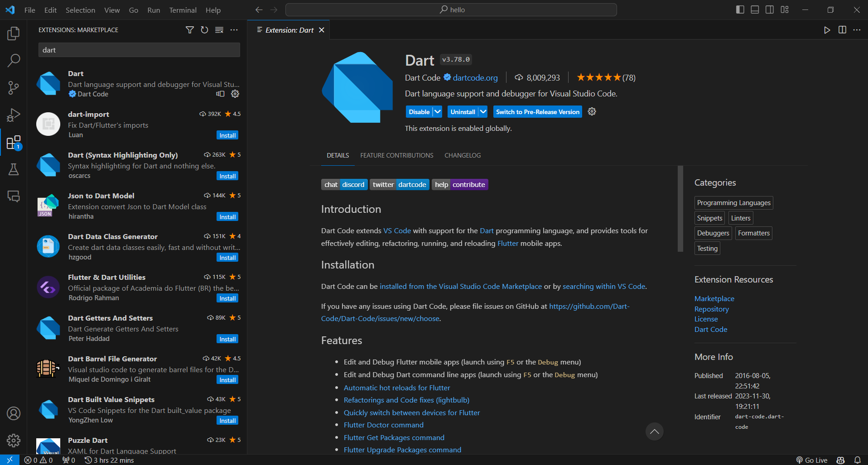Click the ports forwarded status item
This screenshot has width=868, height=465.
tap(69, 460)
